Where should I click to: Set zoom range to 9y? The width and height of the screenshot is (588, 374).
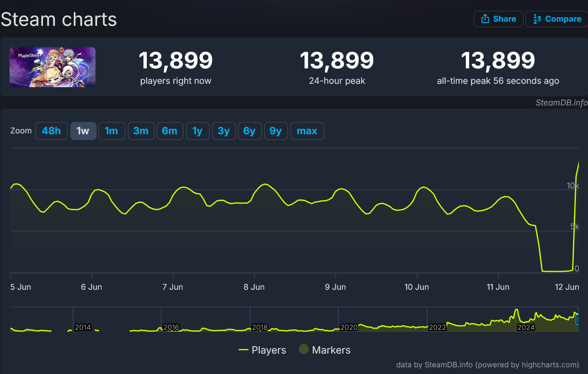[276, 131]
